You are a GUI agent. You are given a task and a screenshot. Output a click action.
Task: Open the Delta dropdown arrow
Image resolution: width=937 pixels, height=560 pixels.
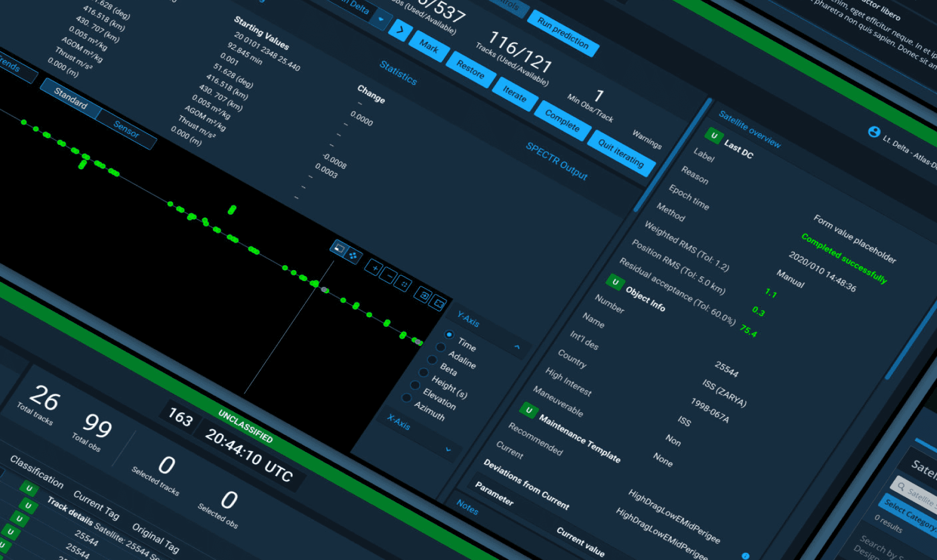point(381,19)
